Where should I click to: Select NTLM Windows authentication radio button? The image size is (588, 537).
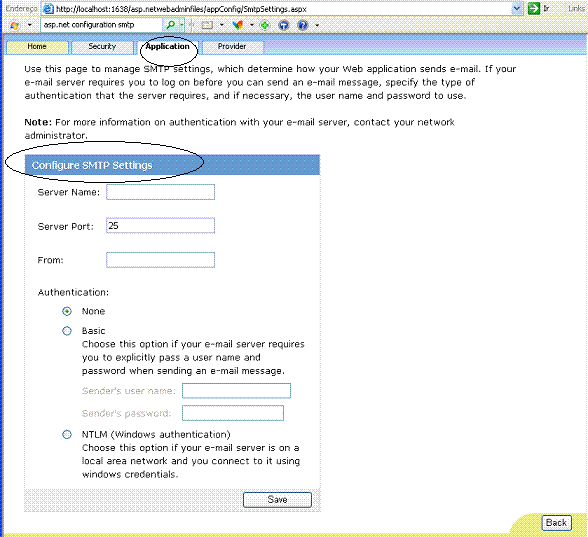67,434
